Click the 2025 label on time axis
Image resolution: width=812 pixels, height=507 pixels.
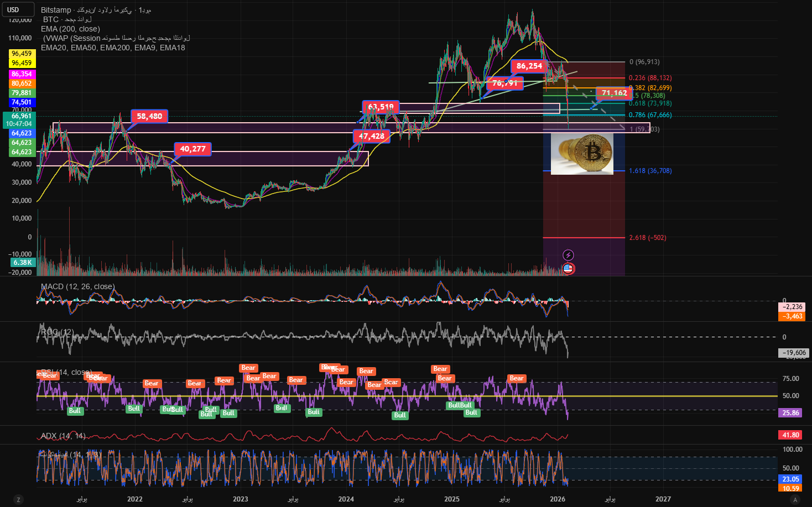[x=452, y=499]
